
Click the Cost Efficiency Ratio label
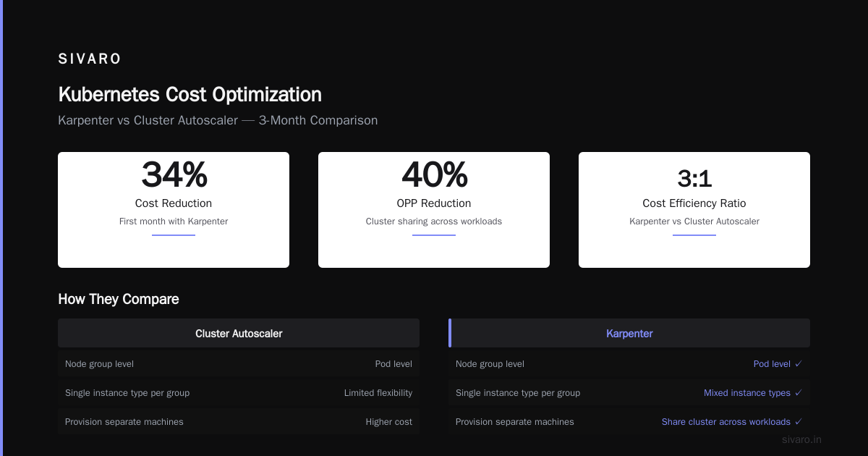point(694,203)
